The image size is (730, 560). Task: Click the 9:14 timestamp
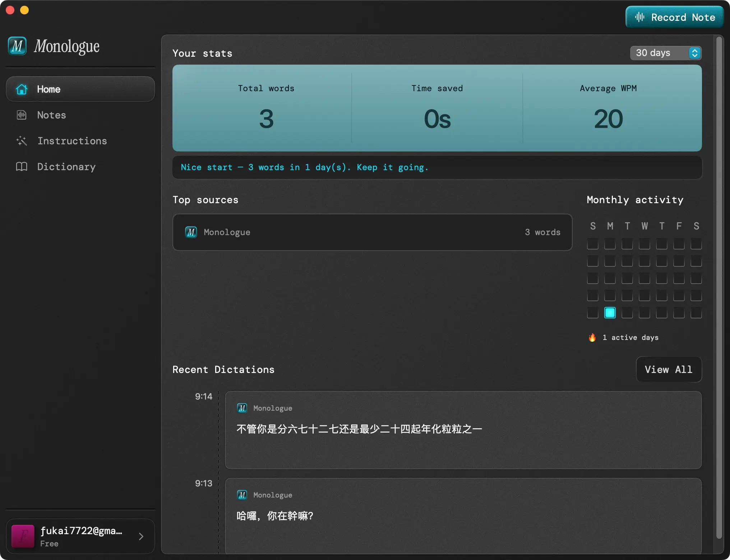204,396
